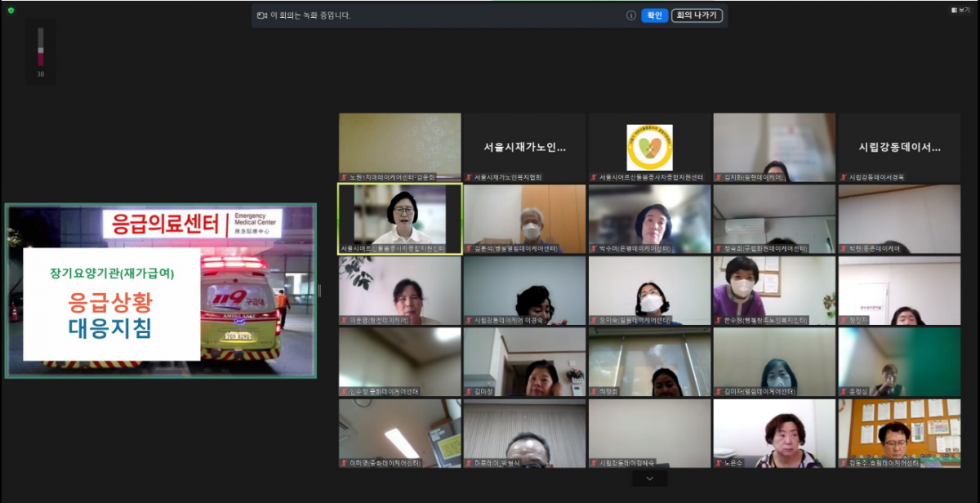Select the highlighted active speaker video tile
The width and height of the screenshot is (980, 503).
click(x=400, y=219)
